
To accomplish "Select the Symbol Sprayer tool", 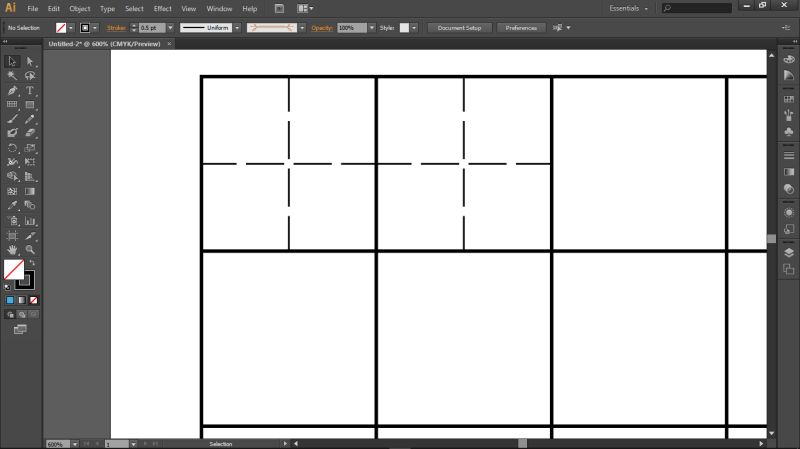I will click(12, 221).
